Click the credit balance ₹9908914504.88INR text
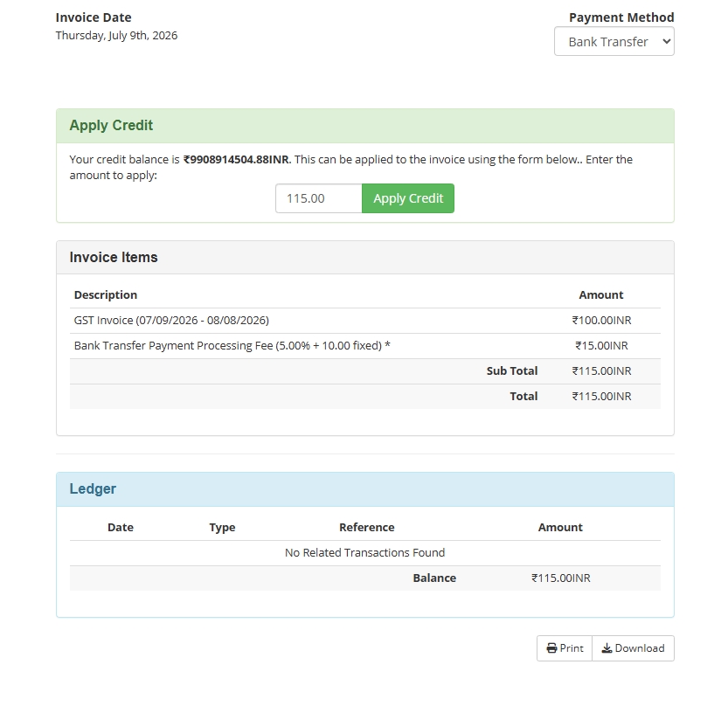Viewport: 728px width, 713px height. coord(236,159)
